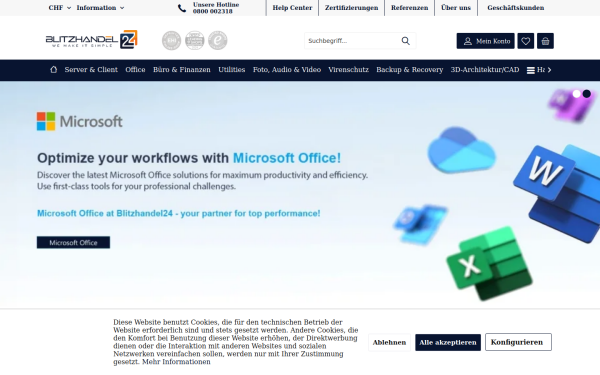Viewport: 600px width, 375px height.
Task: Open the Help Center link
Action: click(x=292, y=8)
